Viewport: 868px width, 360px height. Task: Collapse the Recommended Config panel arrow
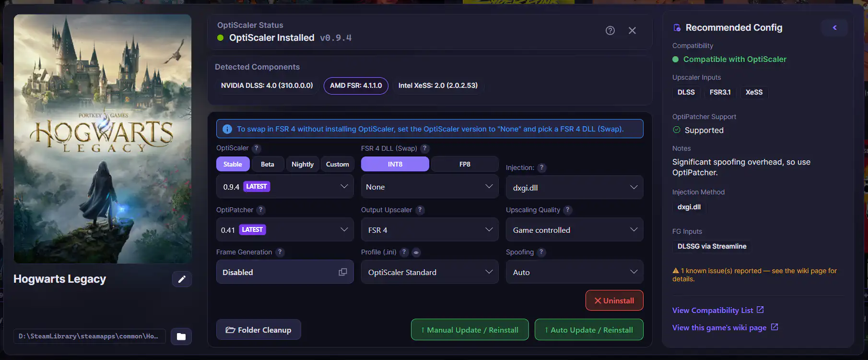pyautogui.click(x=834, y=28)
